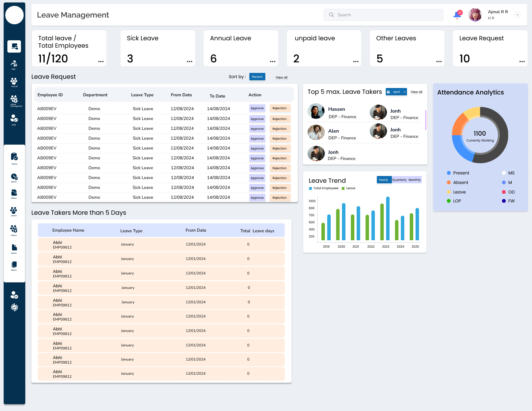
Task: Expand the user profile dropdown chevron
Action: (x=518, y=15)
